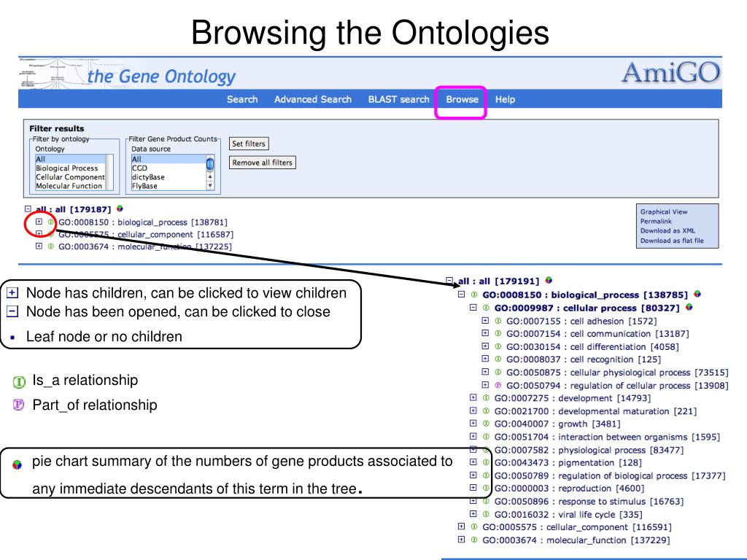This screenshot has width=747, height=560.
Task: Open the Search menu item
Action: click(242, 99)
